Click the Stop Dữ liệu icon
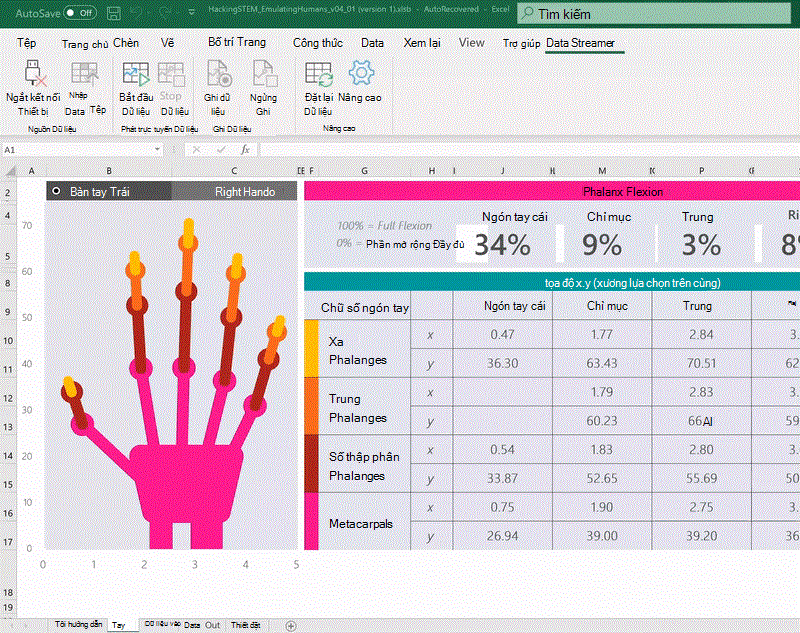This screenshot has height=633, width=800. 171,74
